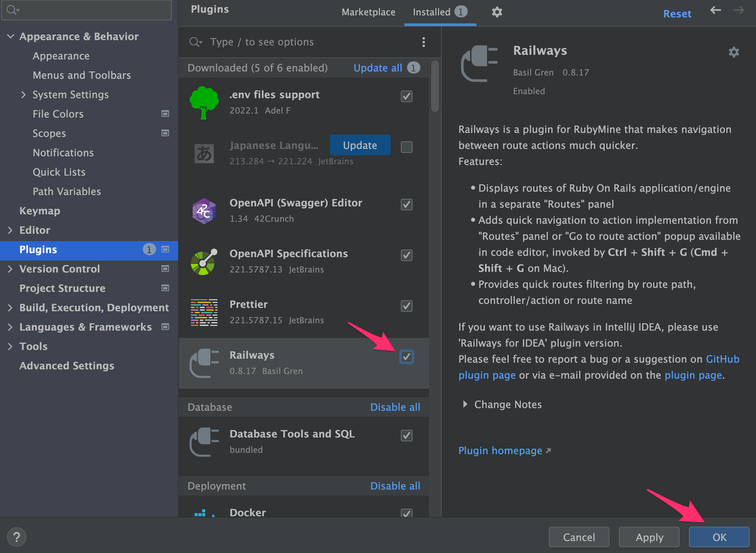Click the Update button for Japanese Language
This screenshot has height=553, width=756.
[360, 145]
